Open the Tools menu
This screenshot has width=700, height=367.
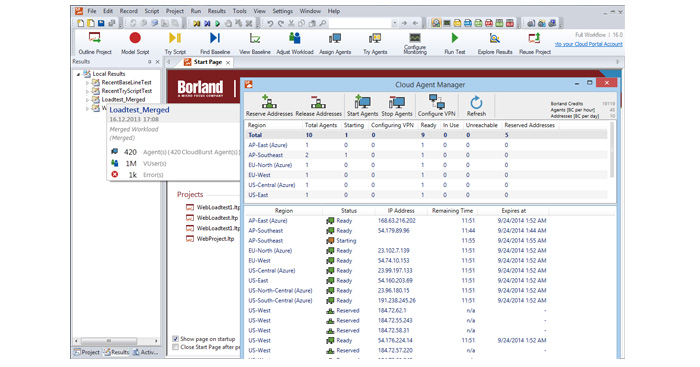click(239, 11)
